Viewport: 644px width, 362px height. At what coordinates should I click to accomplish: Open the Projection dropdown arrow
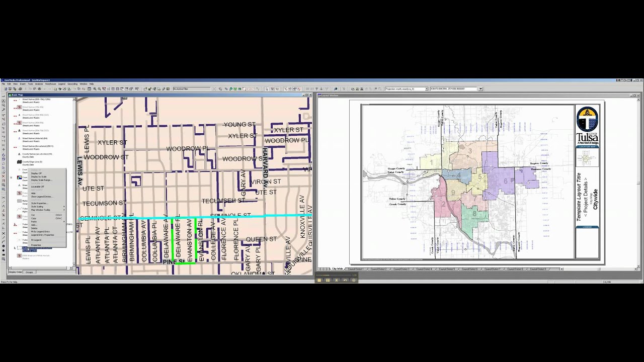[x=427, y=89]
